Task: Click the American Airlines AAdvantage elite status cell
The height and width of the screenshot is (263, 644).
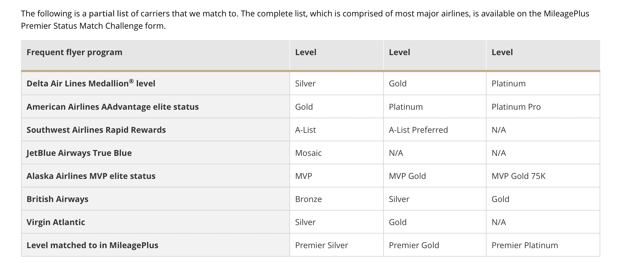Action: (112, 107)
